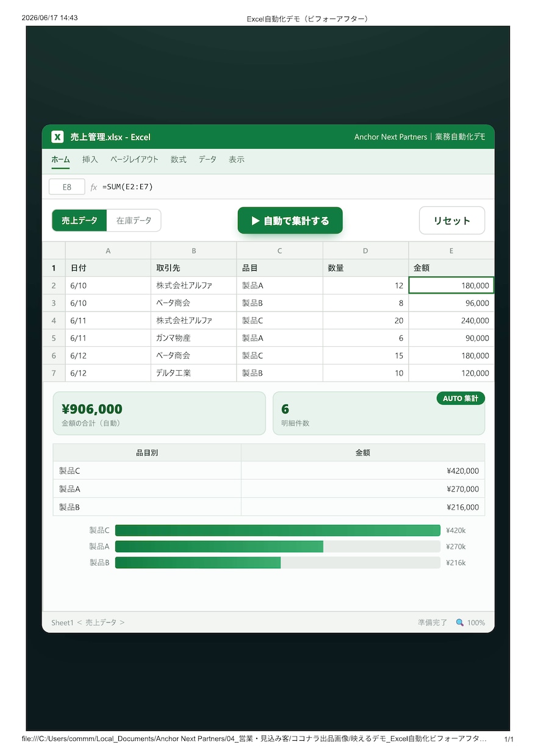Click the green Excel logo icon
This screenshot has width=535, height=756.
tap(57, 137)
